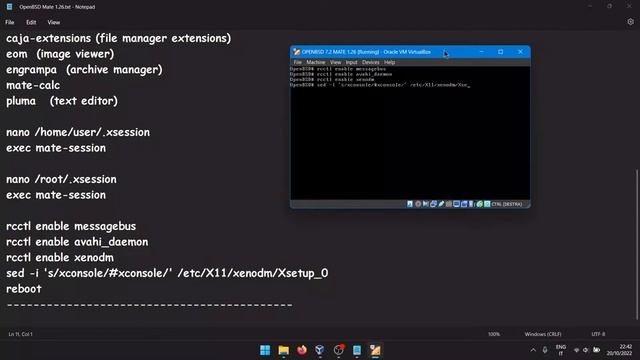640x360 pixels.
Task: Open Notepad Edit menu
Action: pos(31,22)
